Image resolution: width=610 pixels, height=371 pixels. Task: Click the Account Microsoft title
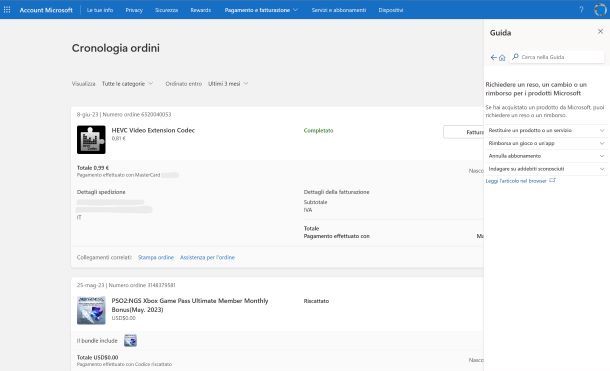(46, 10)
